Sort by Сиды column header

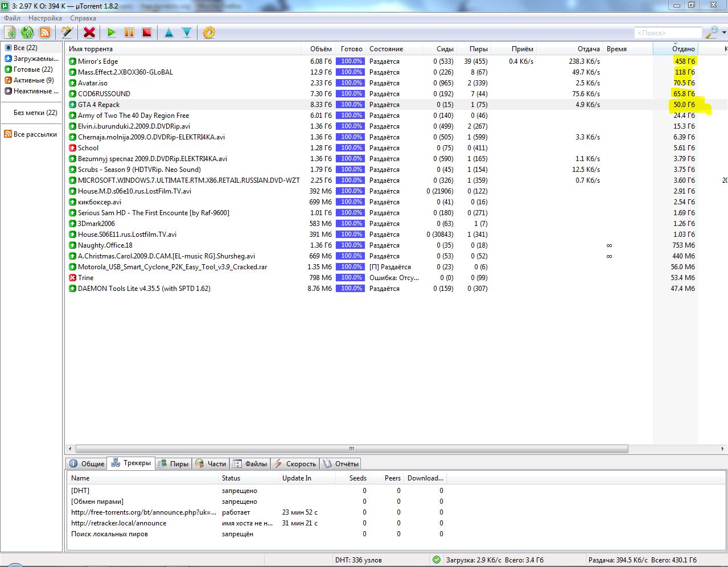pyautogui.click(x=439, y=49)
